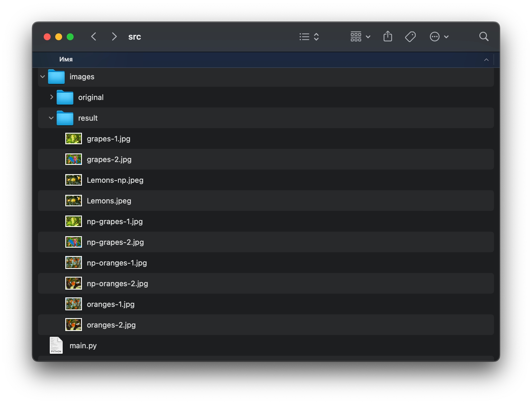Screen dimensions: 532x404
Task: Select the original folder icon
Action: pyautogui.click(x=65, y=97)
